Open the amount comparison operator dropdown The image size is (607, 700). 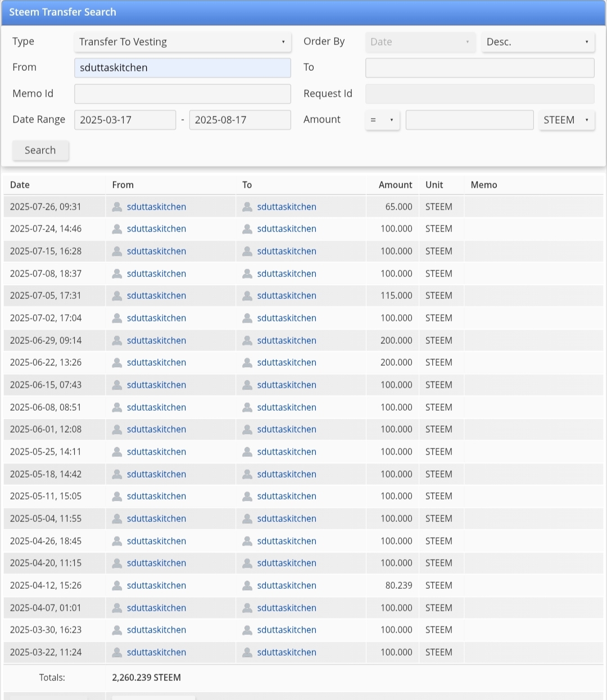tap(382, 120)
